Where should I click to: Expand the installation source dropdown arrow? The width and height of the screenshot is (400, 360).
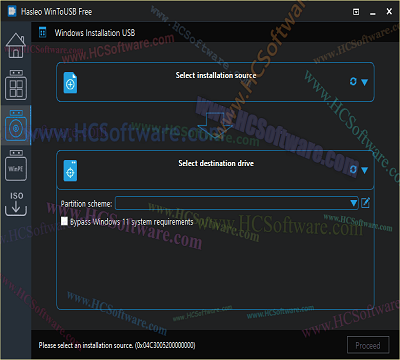click(x=364, y=82)
